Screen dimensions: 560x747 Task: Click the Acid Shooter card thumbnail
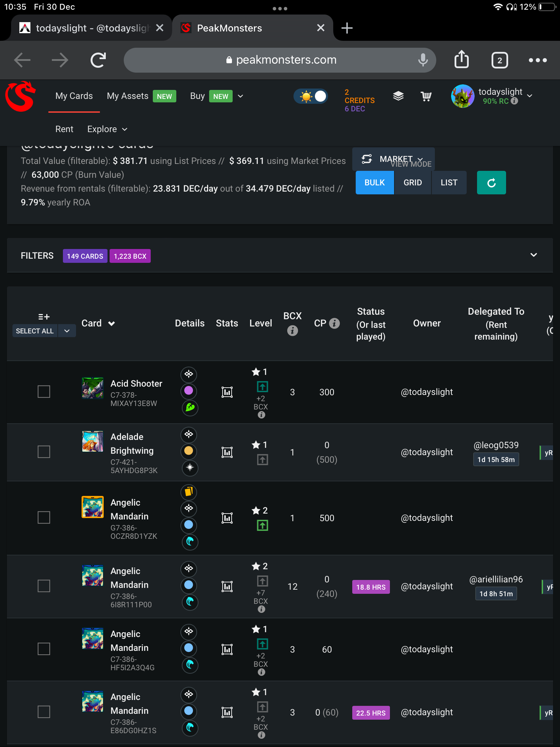(93, 388)
